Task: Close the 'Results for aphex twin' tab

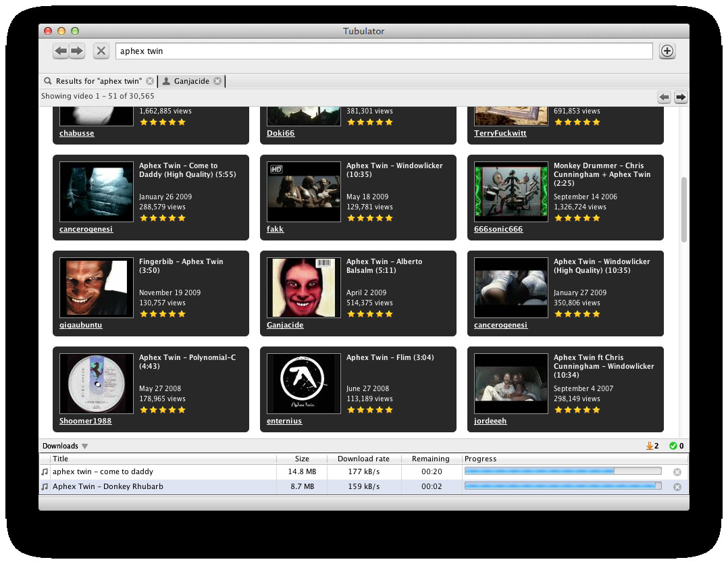Action: pyautogui.click(x=150, y=81)
